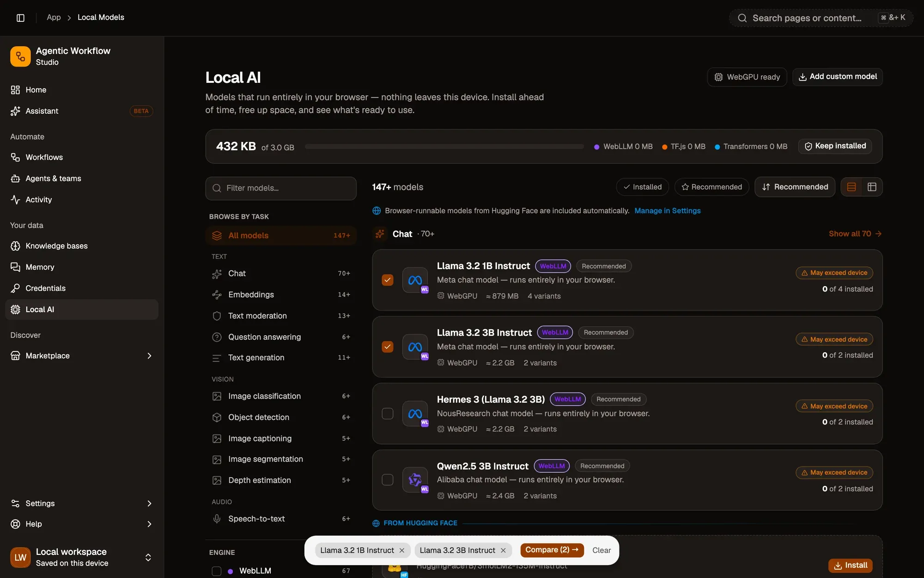Toggle the Recommended star filter
Viewport: 924px width, 578px height.
click(711, 187)
